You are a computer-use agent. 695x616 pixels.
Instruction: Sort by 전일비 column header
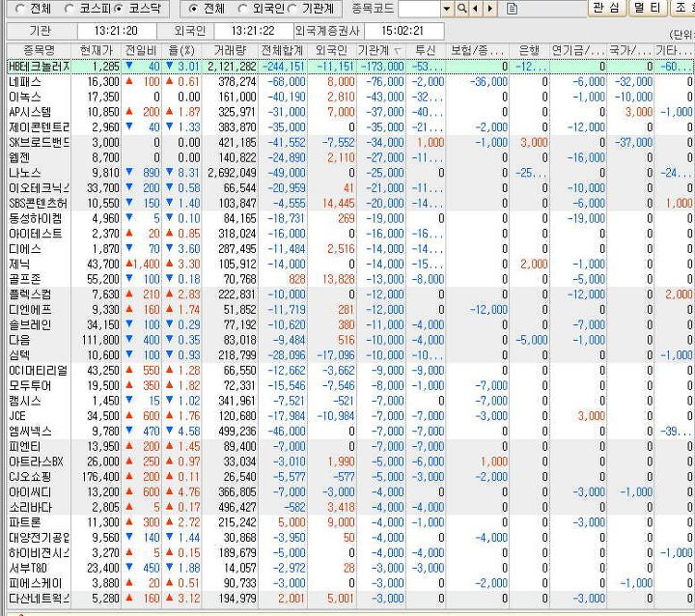click(141, 50)
